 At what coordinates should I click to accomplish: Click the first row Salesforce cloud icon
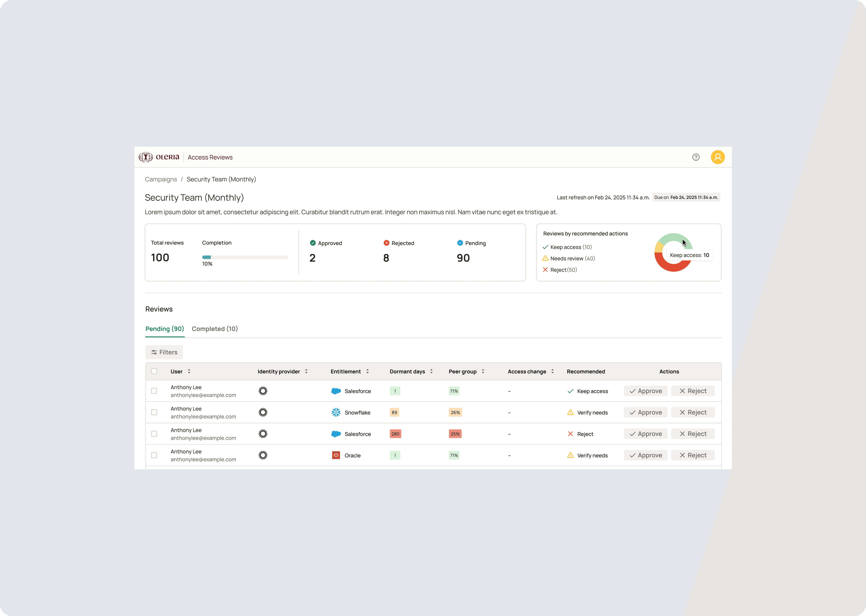click(336, 391)
